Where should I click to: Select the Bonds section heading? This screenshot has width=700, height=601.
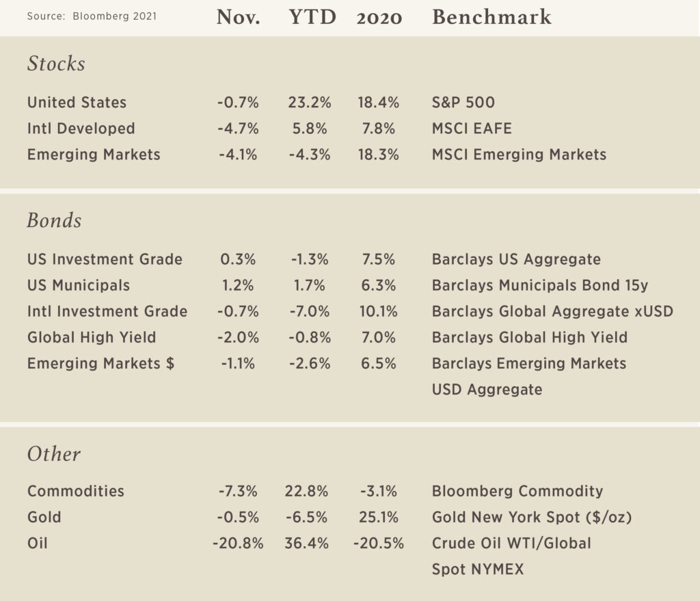54,221
